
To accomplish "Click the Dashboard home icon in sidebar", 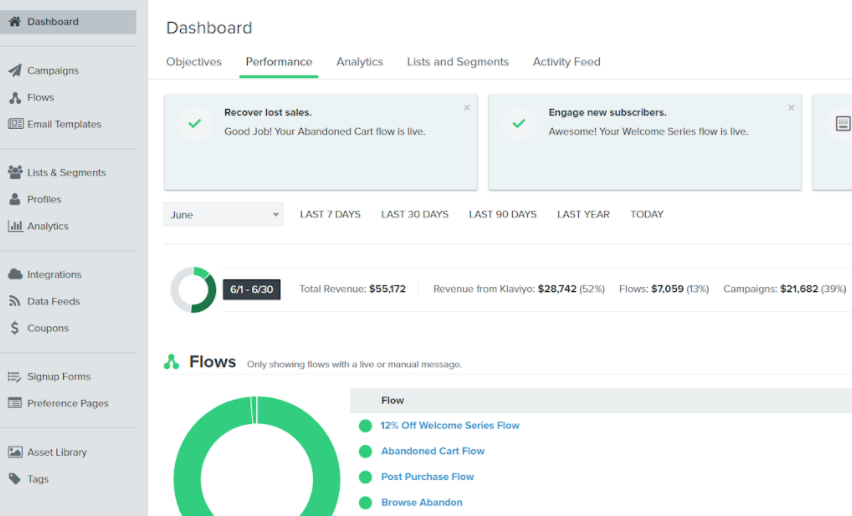I will click(15, 22).
